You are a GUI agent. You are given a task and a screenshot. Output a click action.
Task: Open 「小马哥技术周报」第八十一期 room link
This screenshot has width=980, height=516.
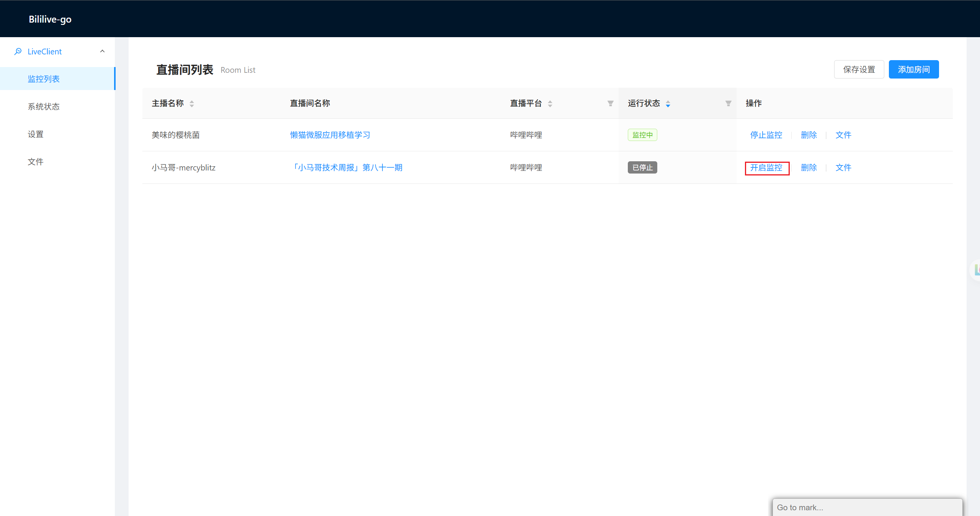click(x=346, y=167)
